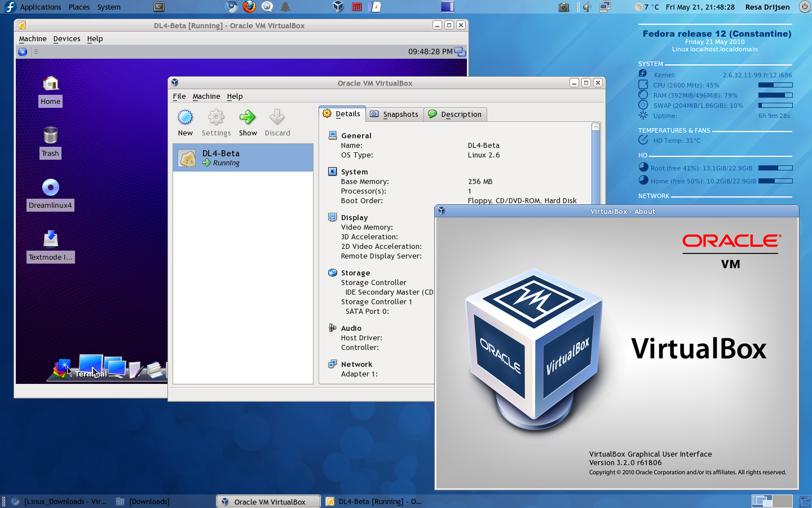Click the green Show arrow in the toolbar
This screenshot has height=508, width=812.
coord(248,117)
